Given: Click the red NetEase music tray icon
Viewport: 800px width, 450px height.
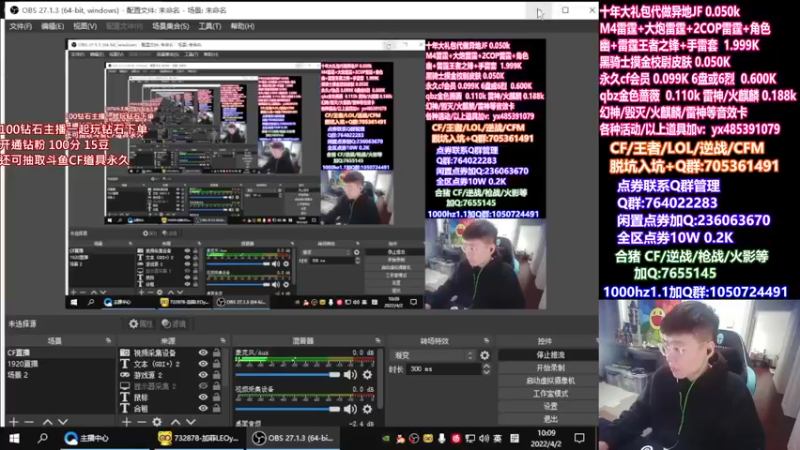Looking at the screenshot, I should 456,438.
